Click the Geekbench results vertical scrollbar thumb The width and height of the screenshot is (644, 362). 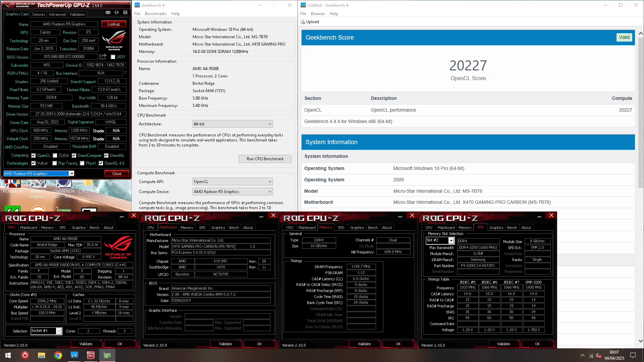(x=641, y=112)
